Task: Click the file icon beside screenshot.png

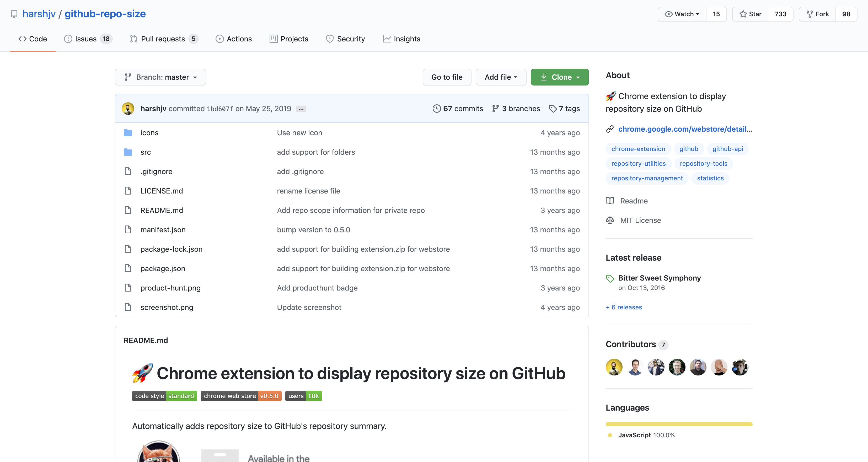Action: tap(128, 307)
